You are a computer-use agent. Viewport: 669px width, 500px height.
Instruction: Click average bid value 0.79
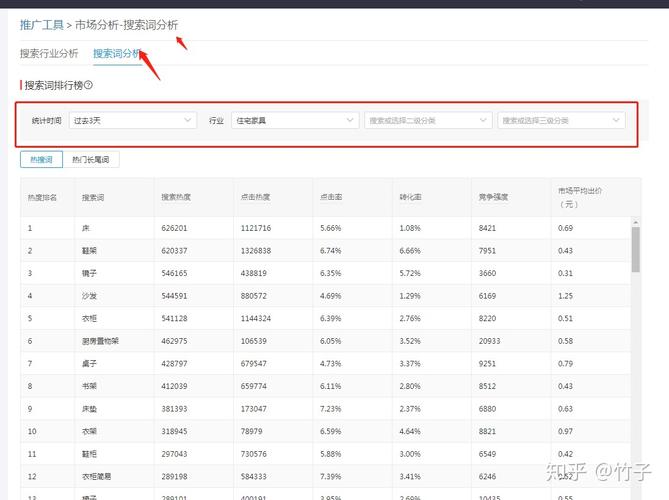point(565,364)
